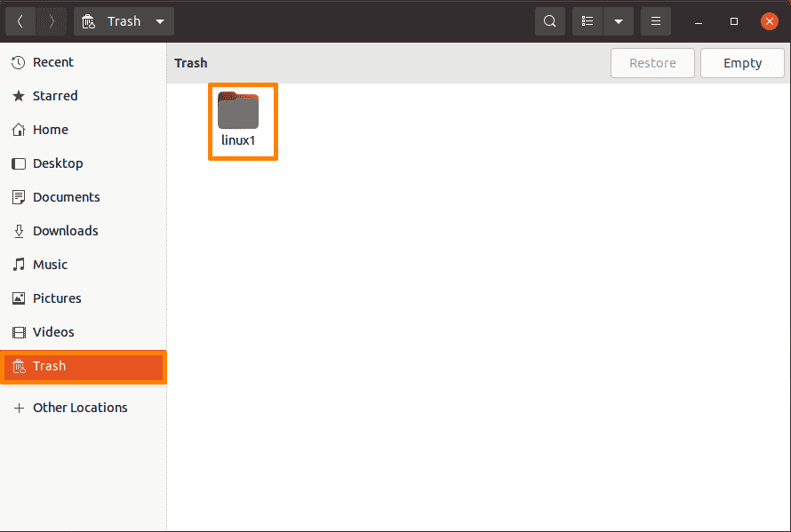This screenshot has height=532, width=791.
Task: Select Trash in the sidebar
Action: coord(84,367)
